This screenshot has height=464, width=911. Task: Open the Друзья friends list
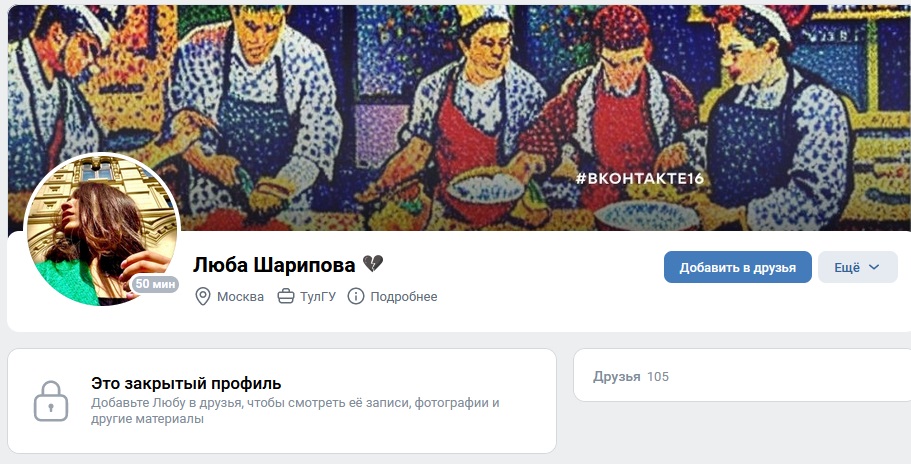[x=616, y=376]
